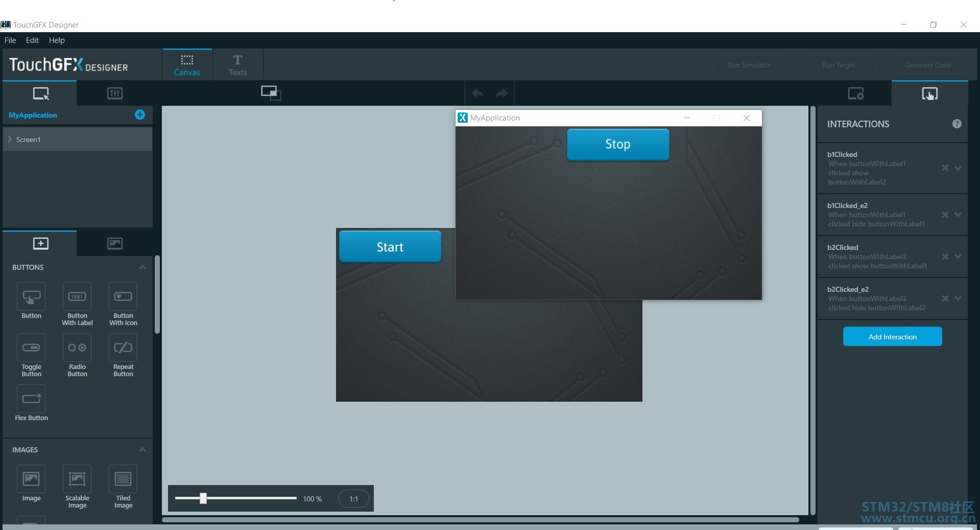Image resolution: width=980 pixels, height=530 pixels.
Task: Click the widget panel vertical scrollbar
Action: pos(157,295)
